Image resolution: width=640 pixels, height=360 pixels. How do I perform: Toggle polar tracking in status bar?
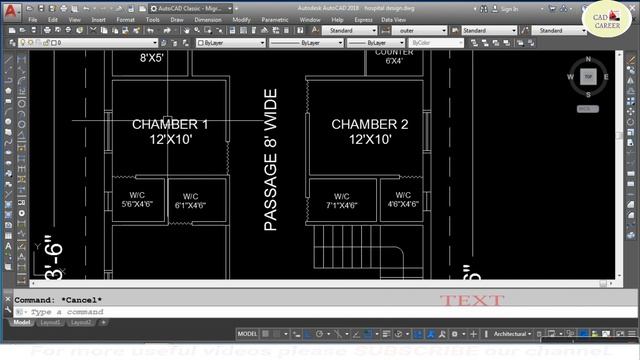coord(319,334)
